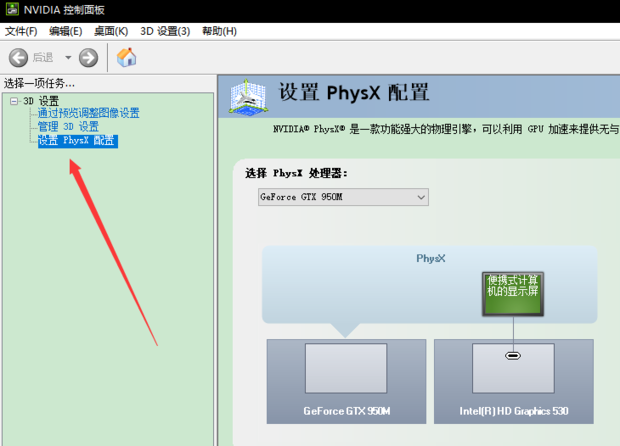
Task: Open the back history dropdown arrow
Action: 68,58
